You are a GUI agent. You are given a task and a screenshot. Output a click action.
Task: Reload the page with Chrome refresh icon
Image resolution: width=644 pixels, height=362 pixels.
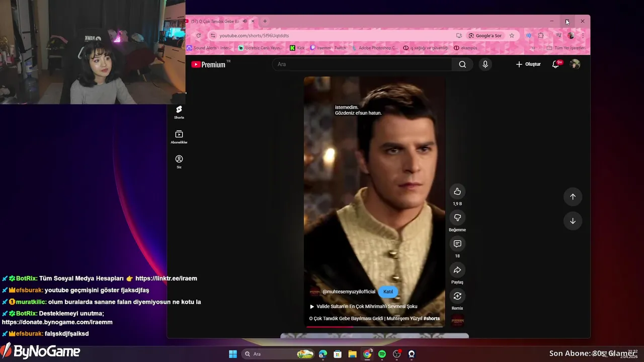click(198, 36)
